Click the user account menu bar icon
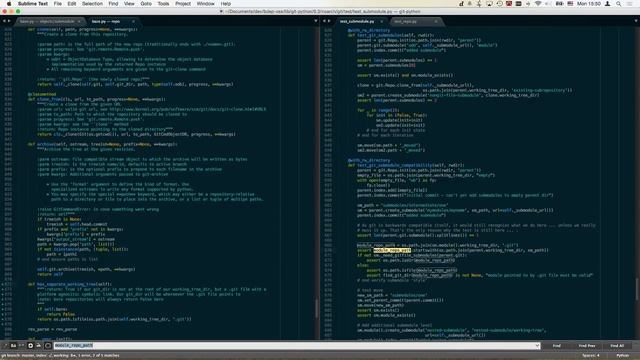Screen dimensions: 640x360 coord(607,4)
